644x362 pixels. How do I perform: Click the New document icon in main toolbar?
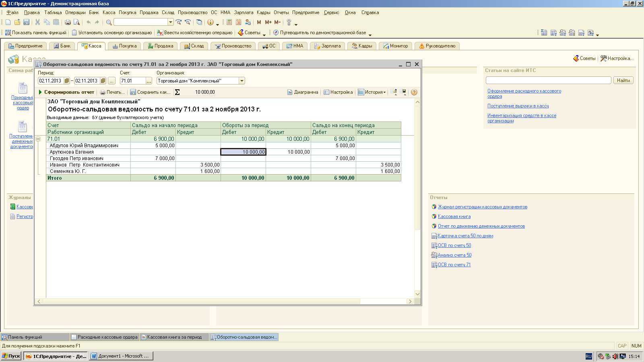8,22
